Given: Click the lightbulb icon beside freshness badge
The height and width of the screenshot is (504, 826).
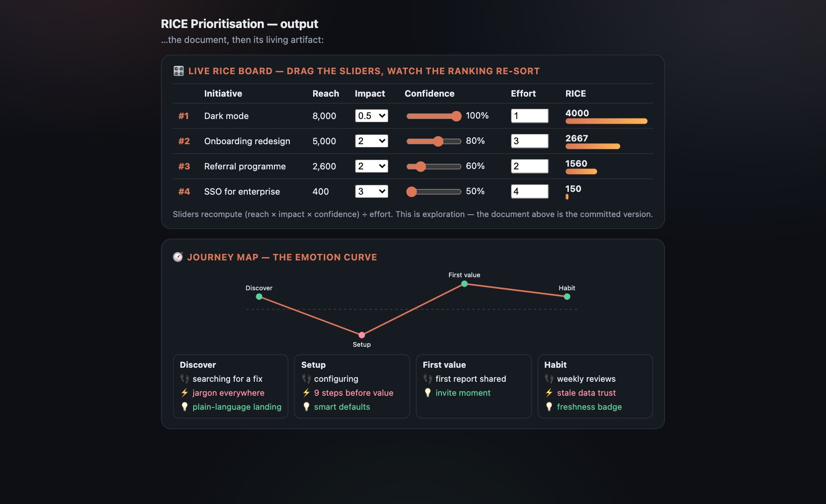Looking at the screenshot, I should click(549, 407).
